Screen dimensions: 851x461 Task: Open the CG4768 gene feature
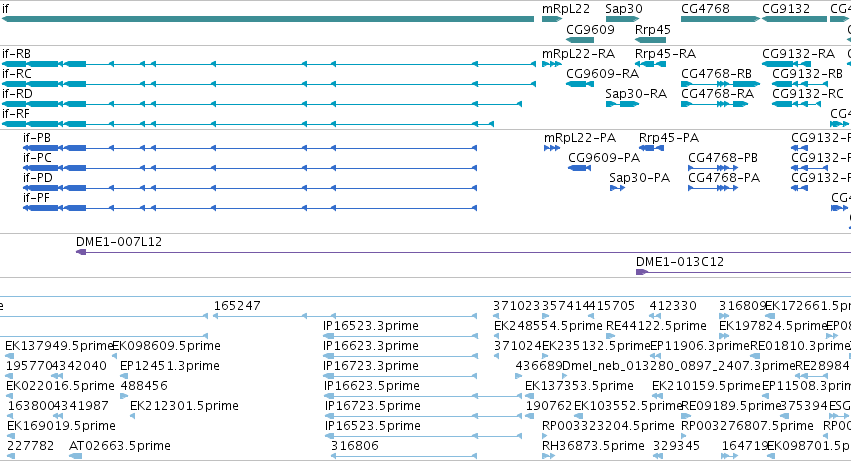pyautogui.click(x=720, y=19)
